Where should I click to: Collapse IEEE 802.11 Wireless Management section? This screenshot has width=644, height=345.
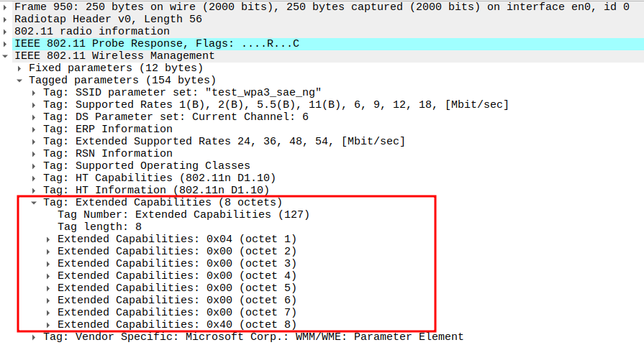(6, 56)
